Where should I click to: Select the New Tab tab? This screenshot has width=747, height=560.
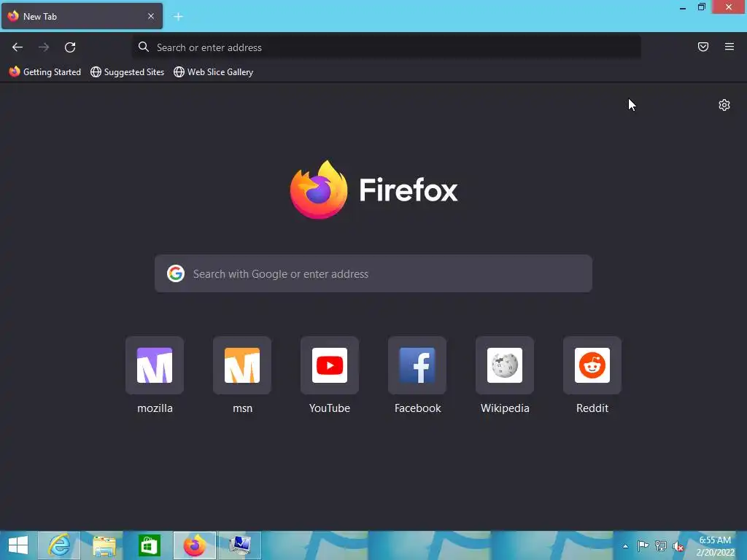point(82,16)
